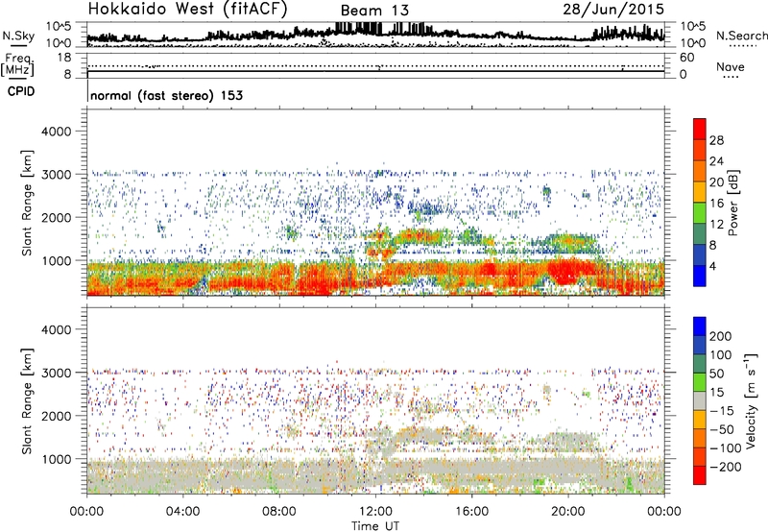Viewport: 768px width, 532px height.
Task: Click the '50' tick on velocity scale
Action: (716, 374)
